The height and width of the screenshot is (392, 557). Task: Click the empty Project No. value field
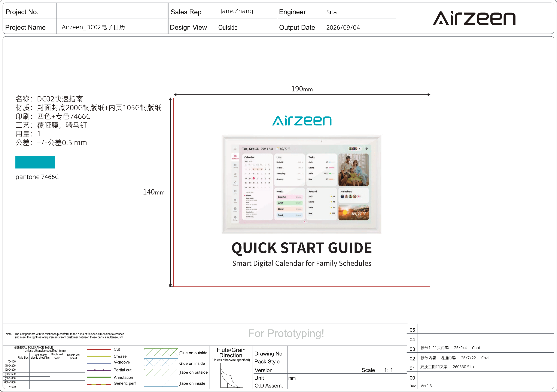coord(112,11)
